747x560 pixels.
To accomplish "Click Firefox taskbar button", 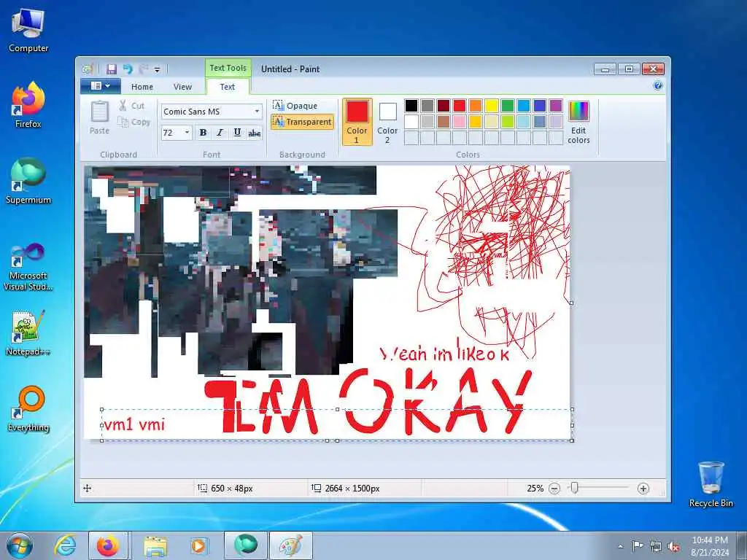I will pos(108,545).
